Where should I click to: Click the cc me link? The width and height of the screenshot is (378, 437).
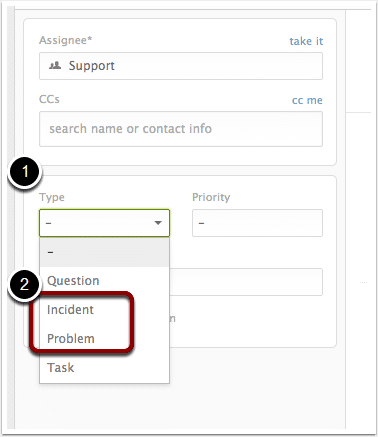[307, 100]
